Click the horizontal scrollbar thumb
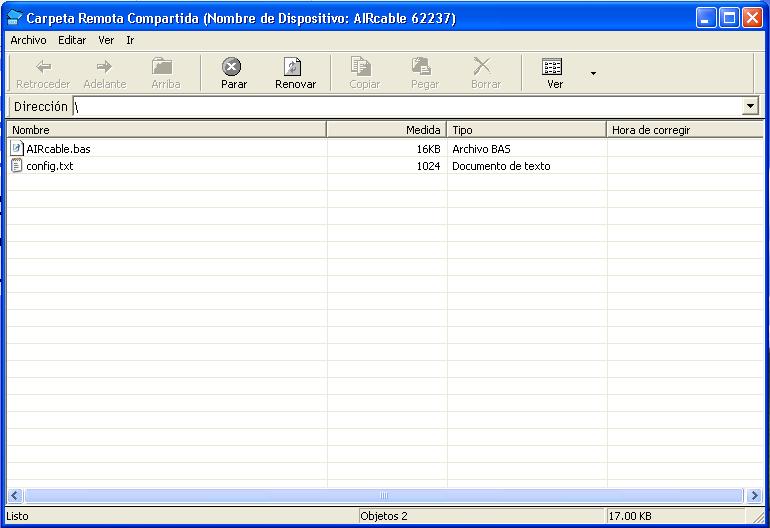This screenshot has height=528, width=770. pyautogui.click(x=384, y=495)
